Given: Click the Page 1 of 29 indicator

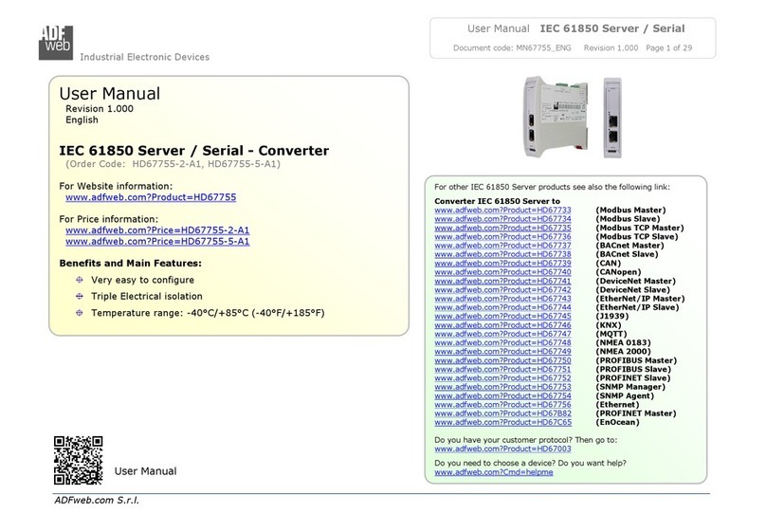Looking at the screenshot, I should [668, 47].
